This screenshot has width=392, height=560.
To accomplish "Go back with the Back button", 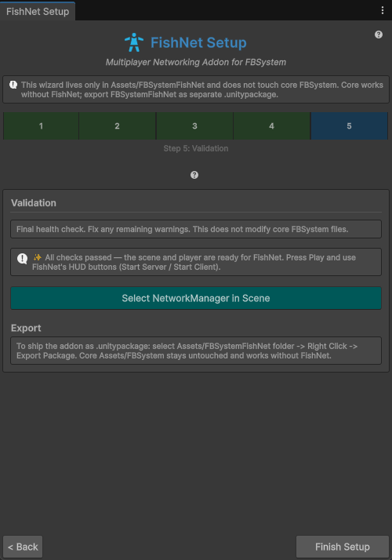I will [x=23, y=547].
